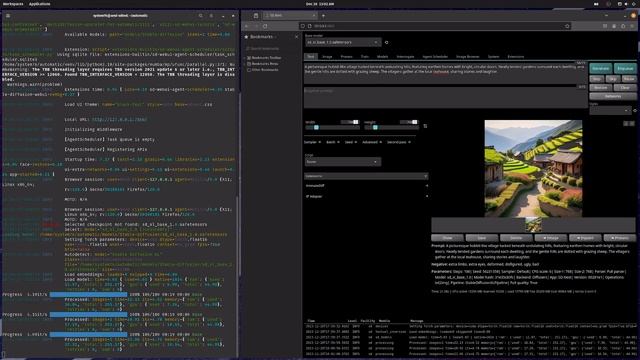Click the refresh icon next to Styles dropdown
This screenshot has width=640, height=360.
[x=635, y=110]
